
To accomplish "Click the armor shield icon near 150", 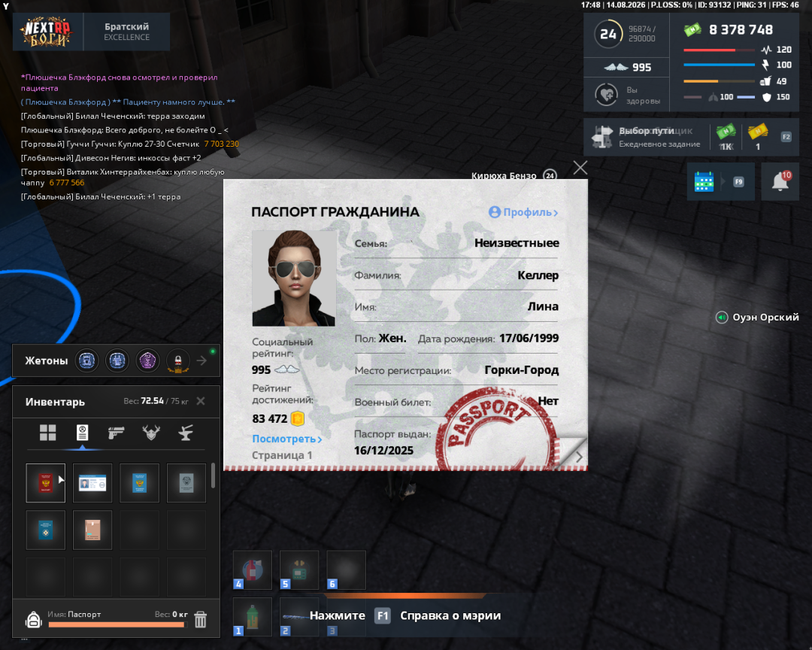I will click(x=767, y=97).
